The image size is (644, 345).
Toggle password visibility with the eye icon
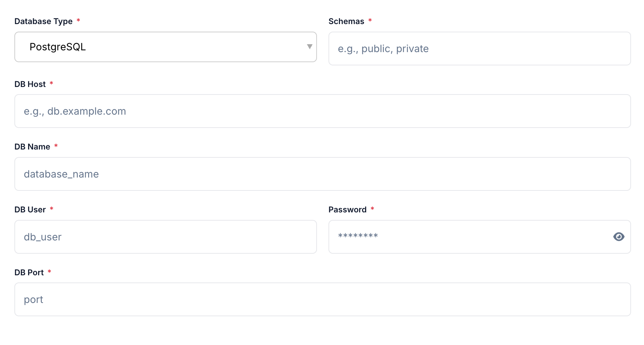(618, 237)
